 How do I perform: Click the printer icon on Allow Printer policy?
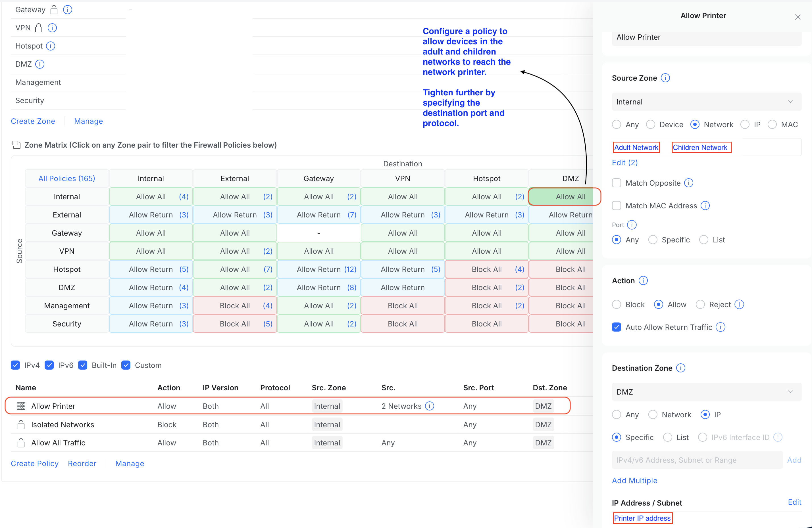pos(21,406)
